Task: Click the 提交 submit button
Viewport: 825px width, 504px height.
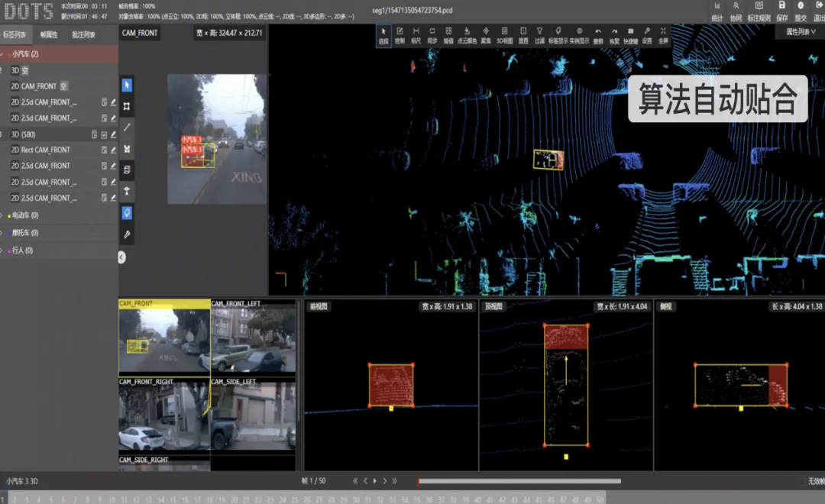Action: click(801, 10)
